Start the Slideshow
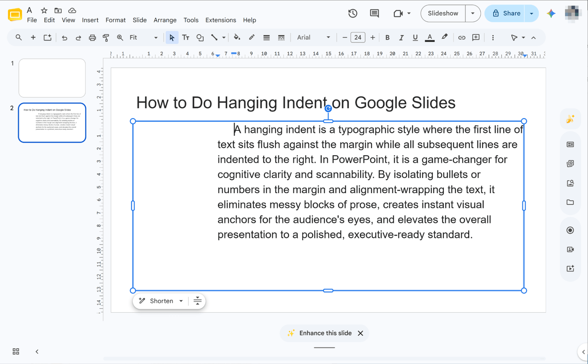Viewport: 588px width, 364px height. click(443, 14)
